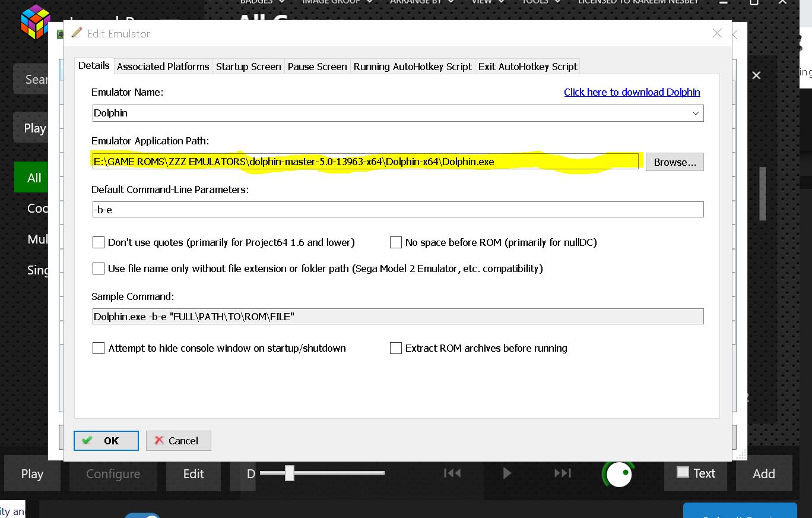Open the Startup Screen tab

tap(248, 67)
